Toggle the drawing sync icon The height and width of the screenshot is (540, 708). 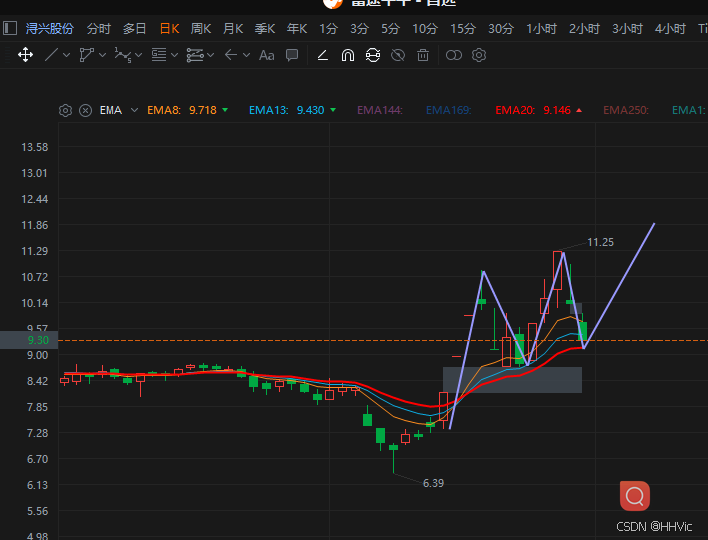pos(373,55)
